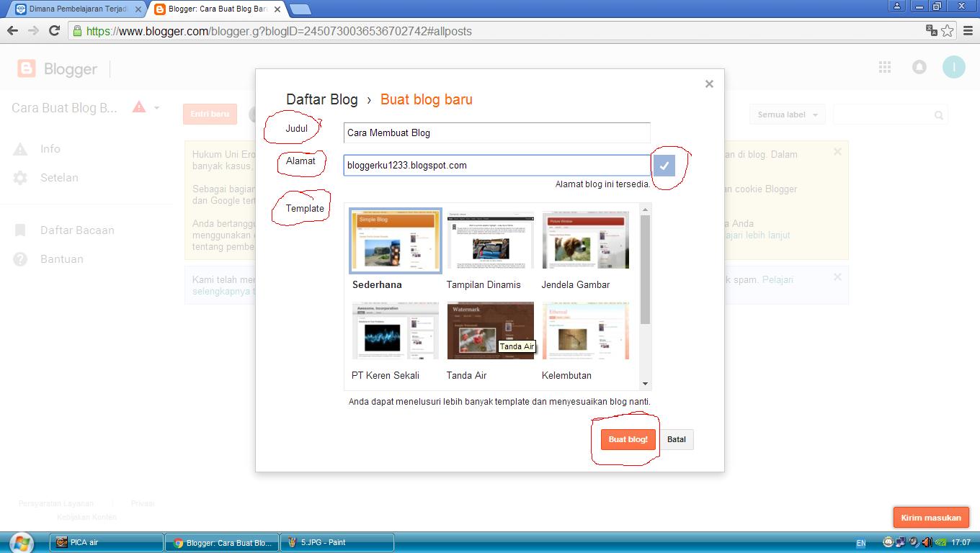Open the Windows Start button
The height and width of the screenshot is (553, 980).
22,542
